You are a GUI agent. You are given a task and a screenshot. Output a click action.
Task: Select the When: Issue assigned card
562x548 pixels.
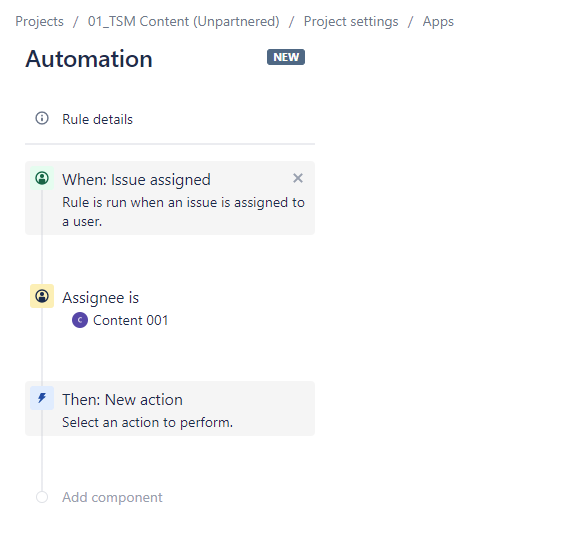[x=170, y=198]
